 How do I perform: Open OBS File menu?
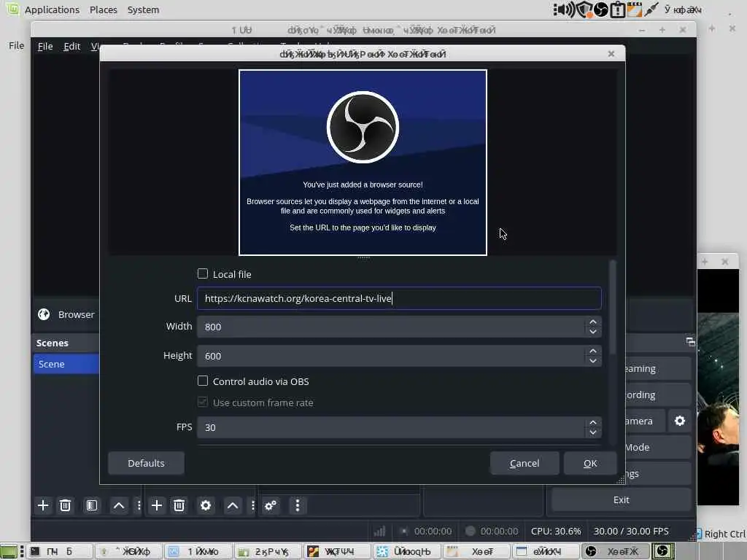pos(45,46)
